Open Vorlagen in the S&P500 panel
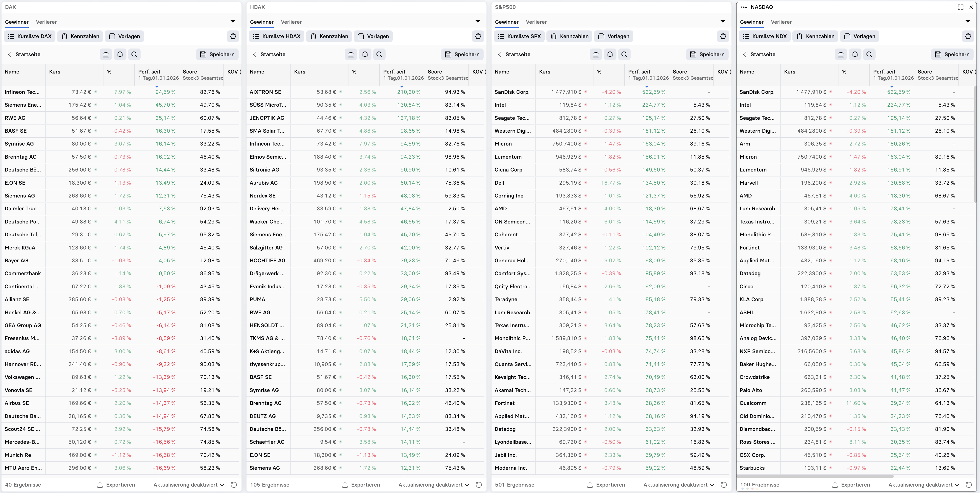Viewport: 980px width, 493px height. pyautogui.click(x=614, y=37)
